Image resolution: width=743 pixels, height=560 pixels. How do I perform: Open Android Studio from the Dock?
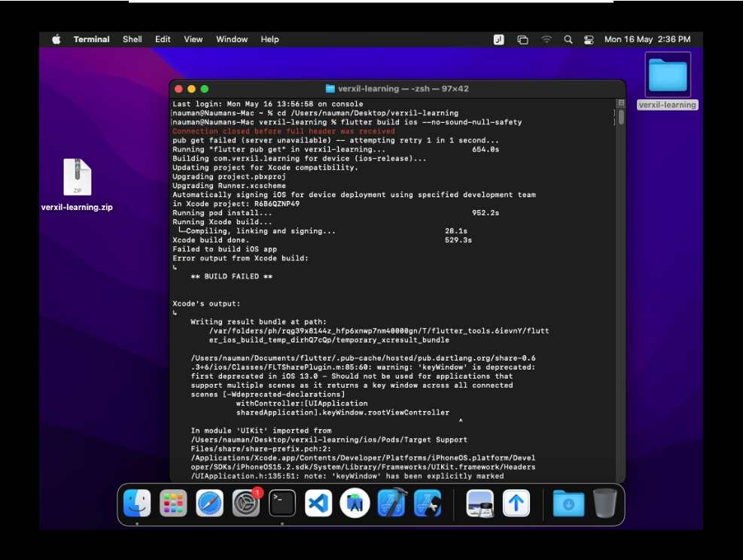[x=355, y=503]
